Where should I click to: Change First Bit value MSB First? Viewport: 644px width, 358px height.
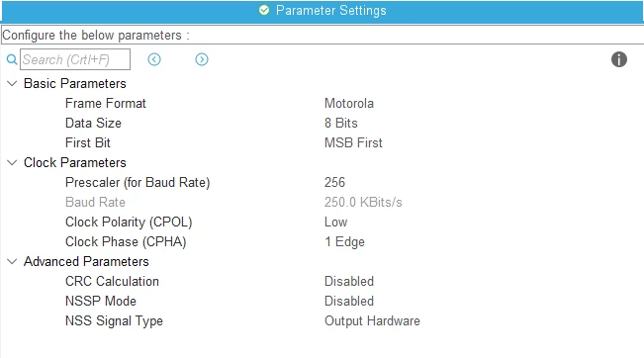click(353, 142)
